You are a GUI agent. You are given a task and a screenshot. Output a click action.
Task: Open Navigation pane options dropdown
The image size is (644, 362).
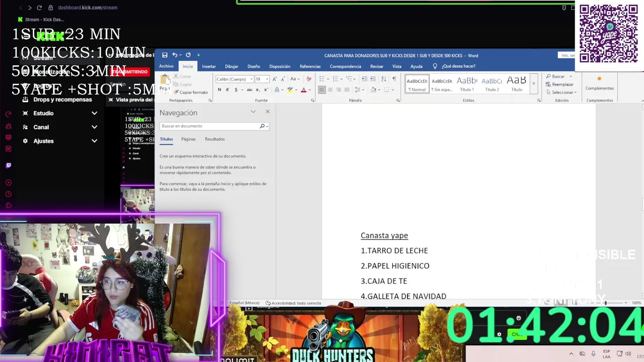(x=253, y=112)
